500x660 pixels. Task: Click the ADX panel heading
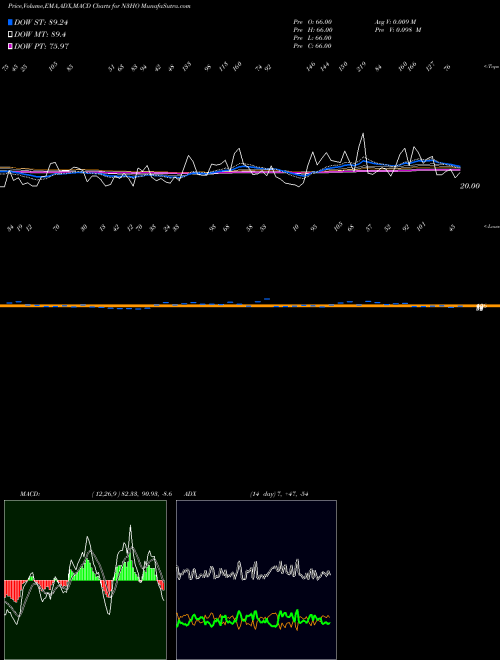(x=190, y=494)
